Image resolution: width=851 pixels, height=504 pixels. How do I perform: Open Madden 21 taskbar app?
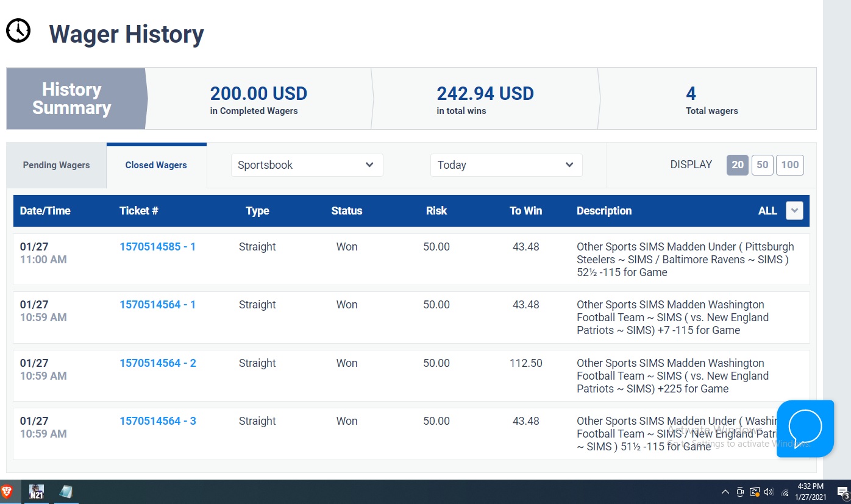coord(37,492)
